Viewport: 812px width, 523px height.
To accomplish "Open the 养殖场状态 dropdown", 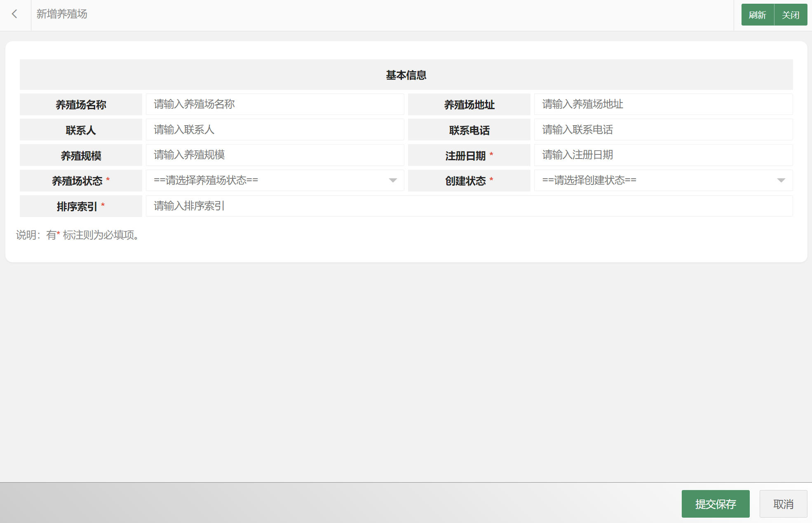I will pyautogui.click(x=275, y=180).
